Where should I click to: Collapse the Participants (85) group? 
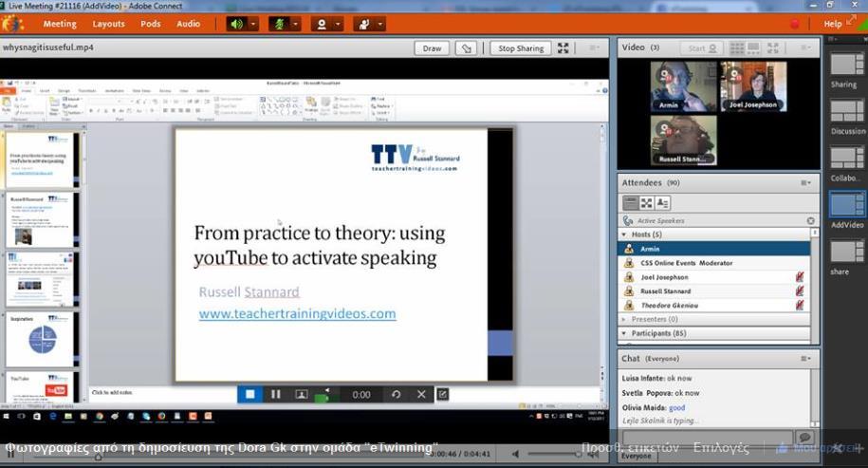624,333
